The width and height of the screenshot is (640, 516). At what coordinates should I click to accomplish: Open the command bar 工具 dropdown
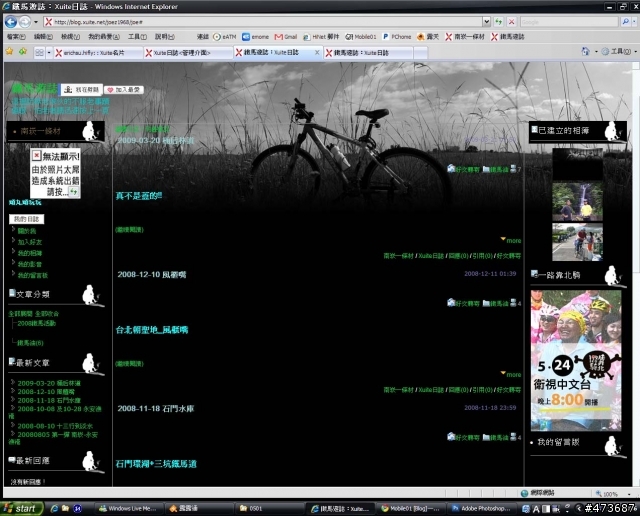click(x=619, y=51)
